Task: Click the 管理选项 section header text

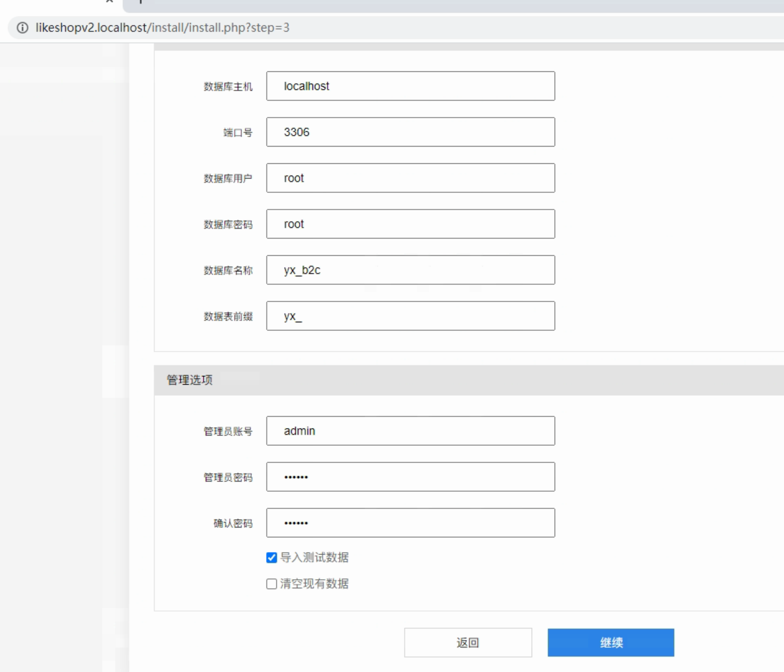Action: pos(190,380)
